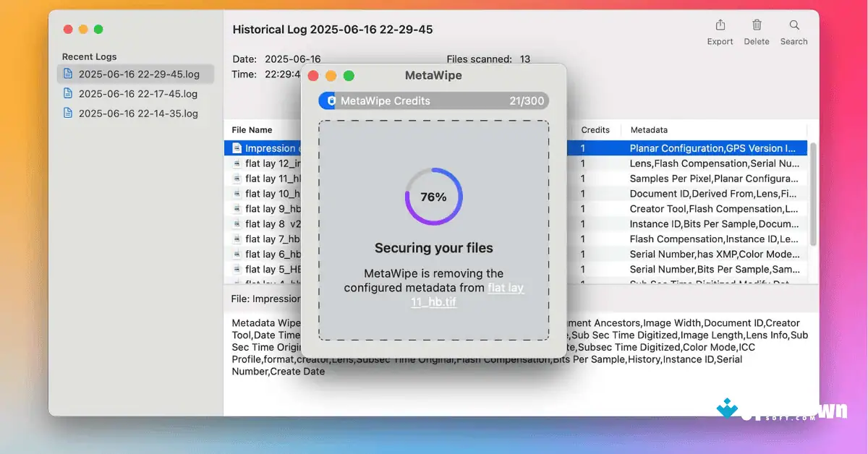Click the MetaWipe shield icon on credits badge
868x454 pixels.
pos(331,100)
